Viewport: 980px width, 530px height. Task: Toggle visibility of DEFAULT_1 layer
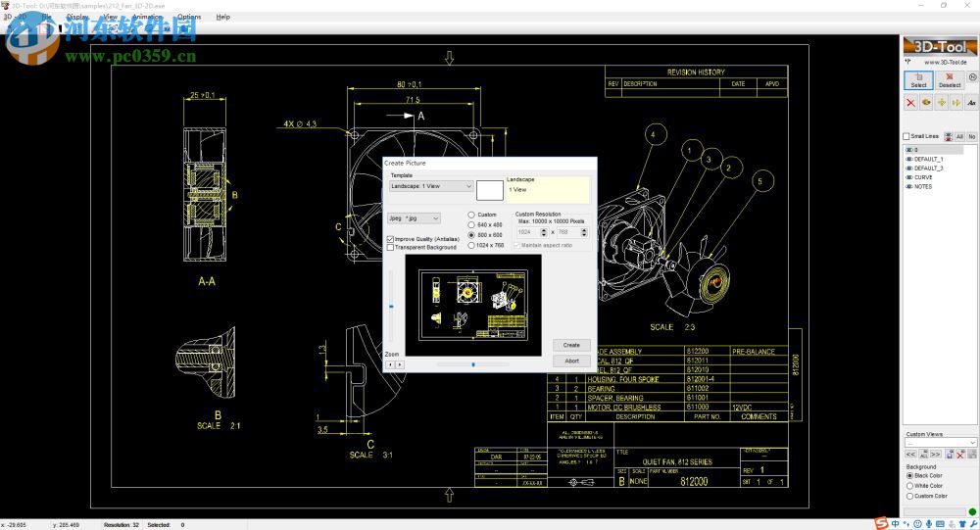pos(909,160)
